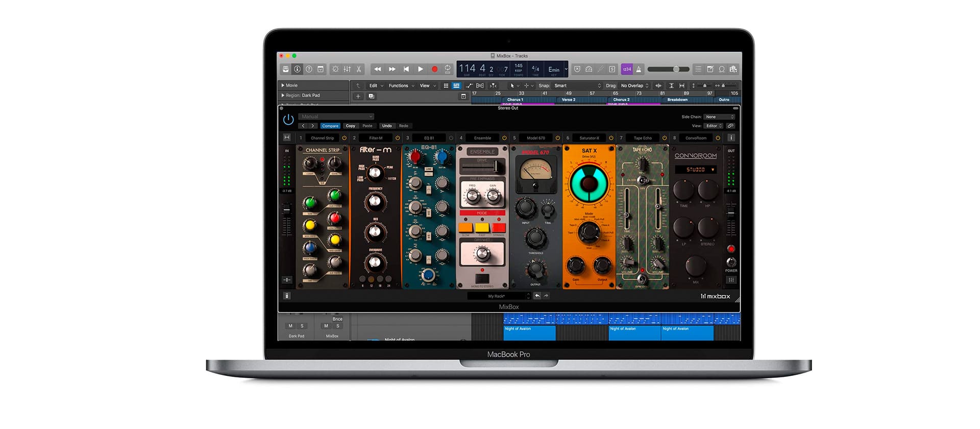This screenshot has width=980, height=429.
Task: Adjust the master volume slider
Action: click(x=668, y=69)
